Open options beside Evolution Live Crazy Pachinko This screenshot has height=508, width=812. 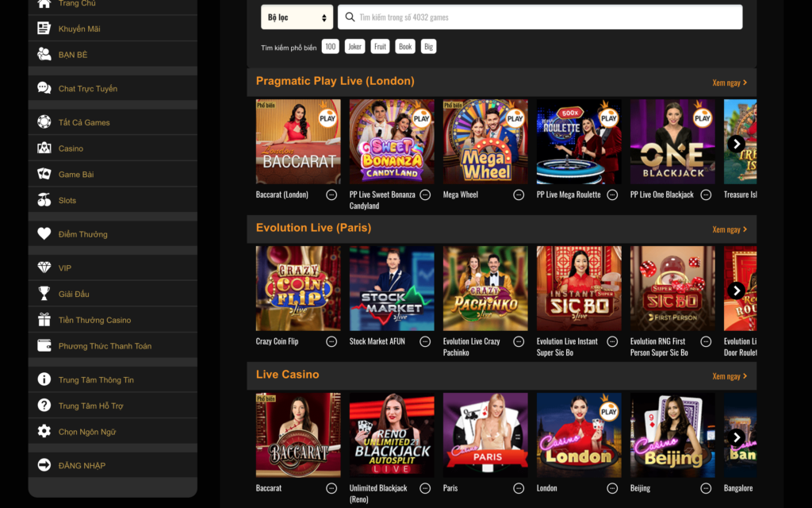[519, 341]
